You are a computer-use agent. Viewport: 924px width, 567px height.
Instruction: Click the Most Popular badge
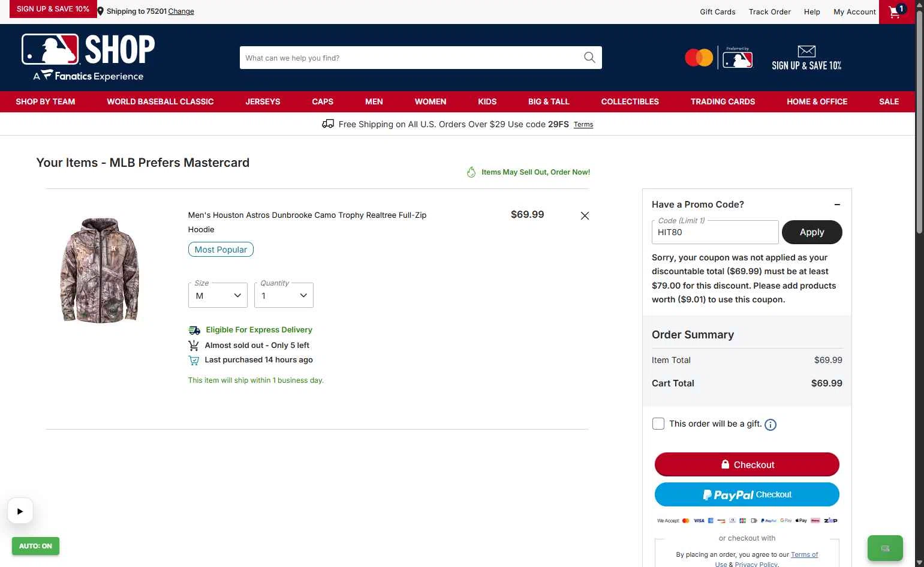pyautogui.click(x=221, y=250)
